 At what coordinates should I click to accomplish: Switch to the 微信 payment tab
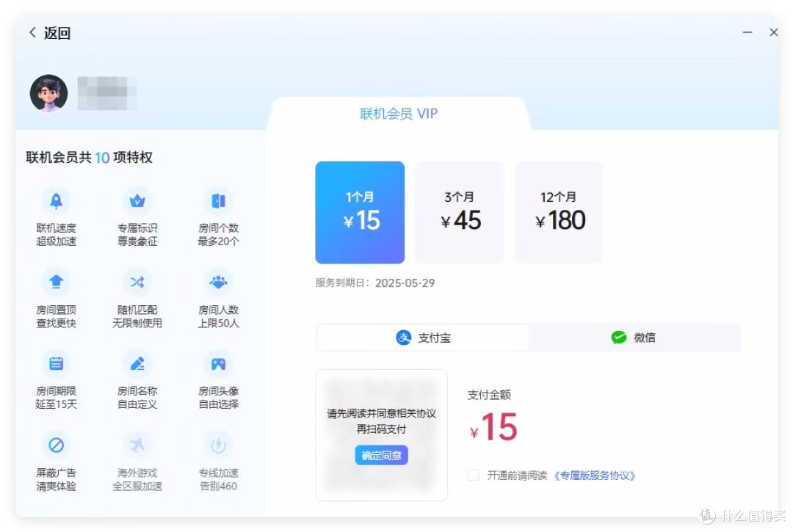pos(634,338)
